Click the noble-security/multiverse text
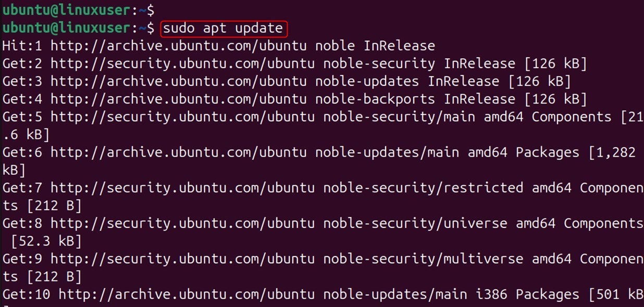Image resolution: width=644 pixels, height=307 pixels. [x=423, y=259]
